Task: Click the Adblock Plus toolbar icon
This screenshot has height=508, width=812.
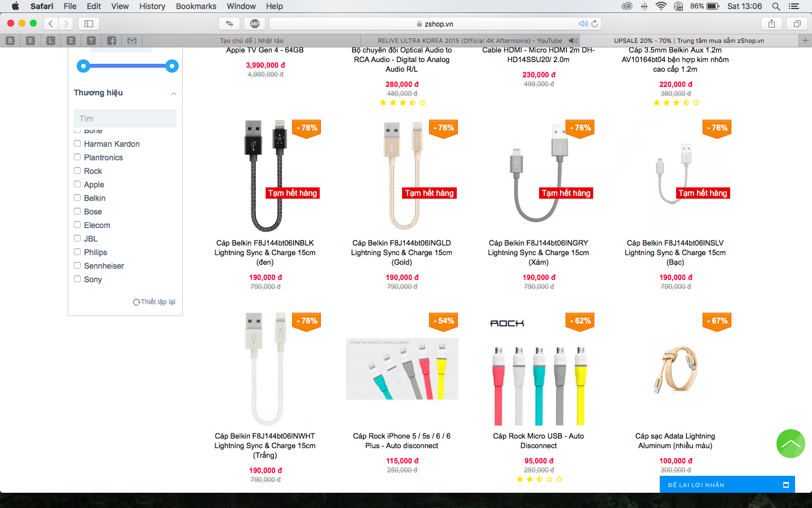Action: (255, 24)
